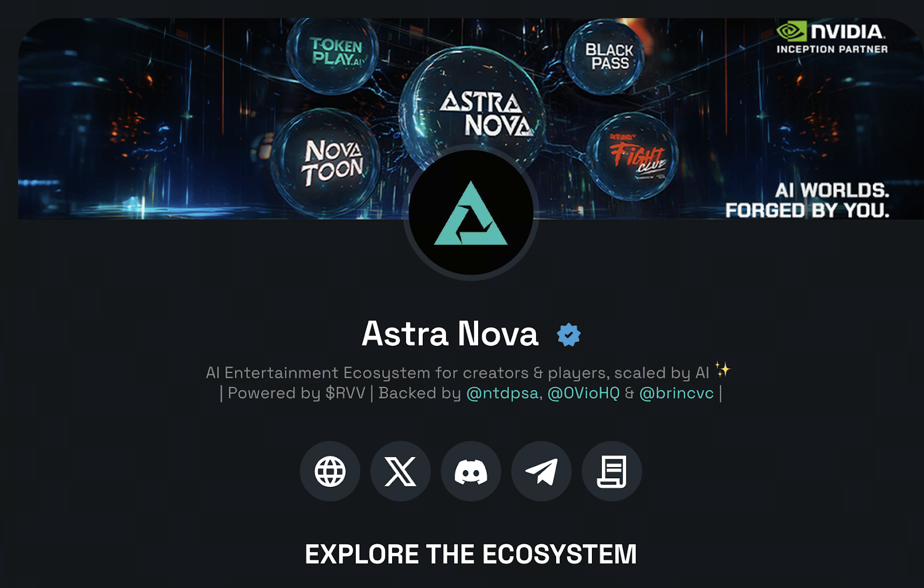
Task: Click the sparkles emoji after 'scaled by AI'
Action: [x=722, y=370]
